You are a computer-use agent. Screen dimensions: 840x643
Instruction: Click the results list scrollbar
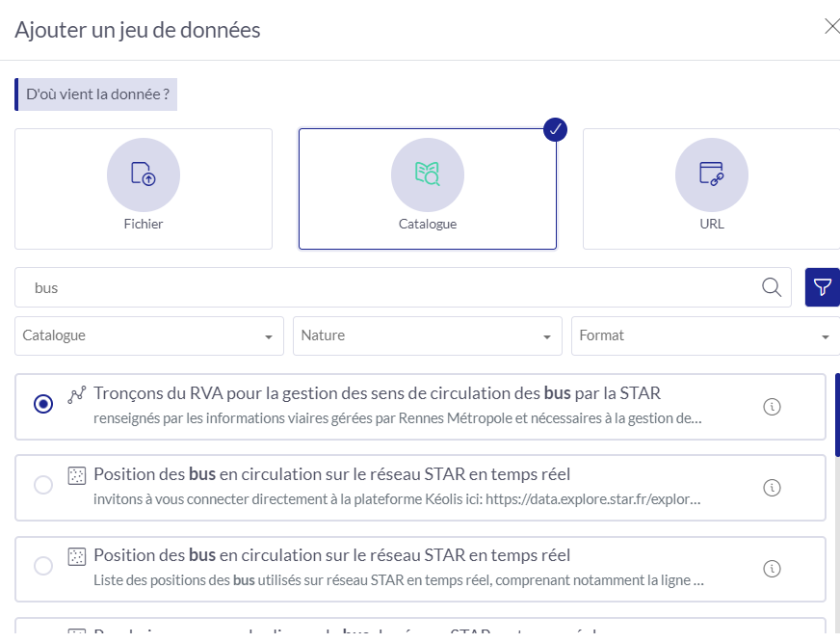837,415
